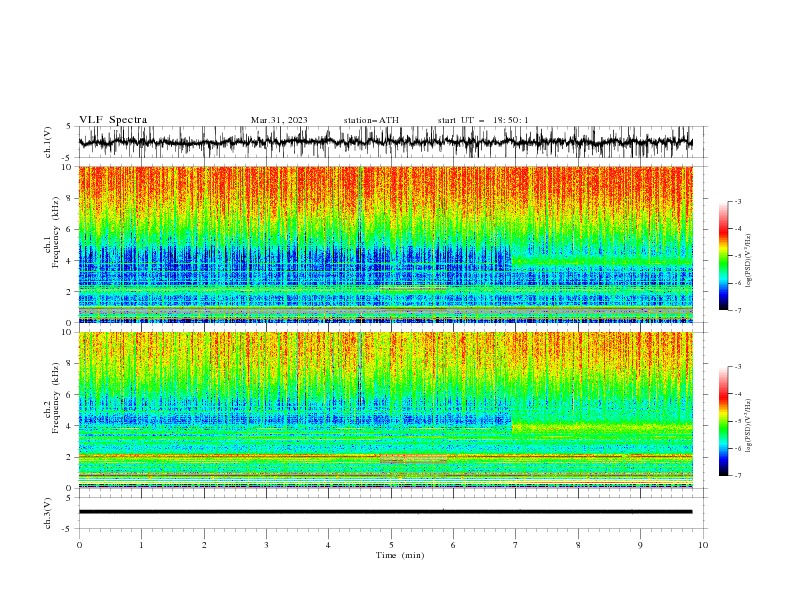Click time axis tick label '10'
Viewport: 792px width, 612px height.
pos(703,545)
